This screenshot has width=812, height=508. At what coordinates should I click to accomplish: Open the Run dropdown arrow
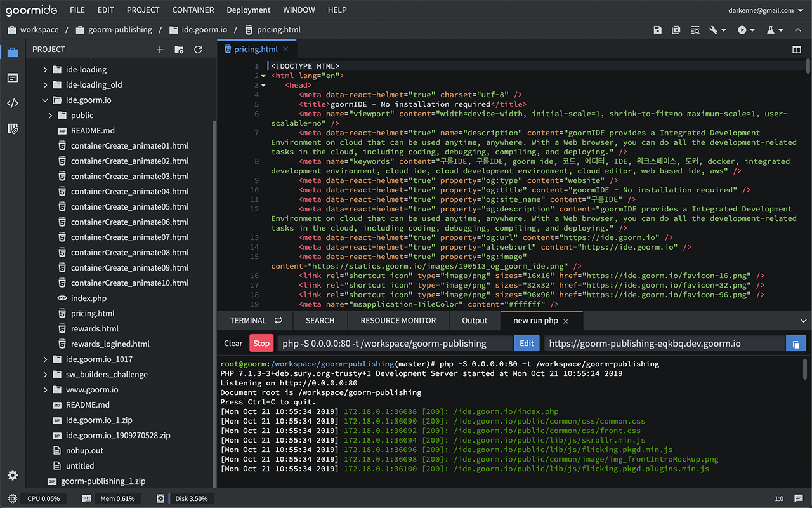pyautogui.click(x=752, y=29)
